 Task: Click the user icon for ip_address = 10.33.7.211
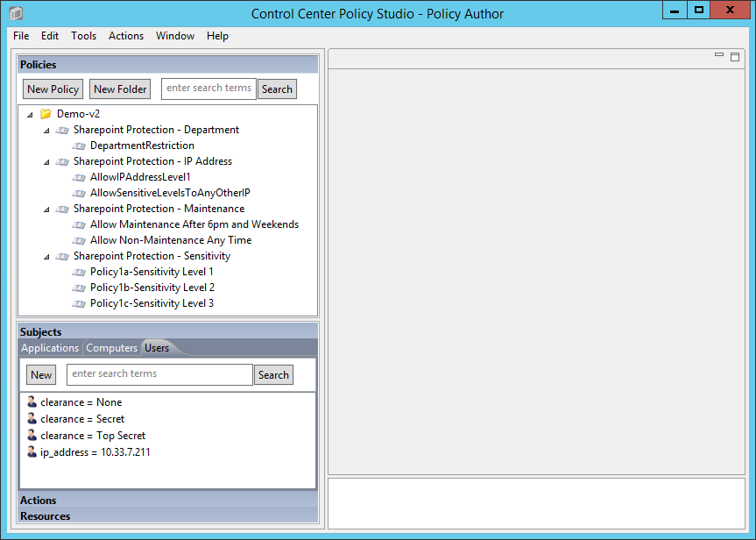pos(32,451)
